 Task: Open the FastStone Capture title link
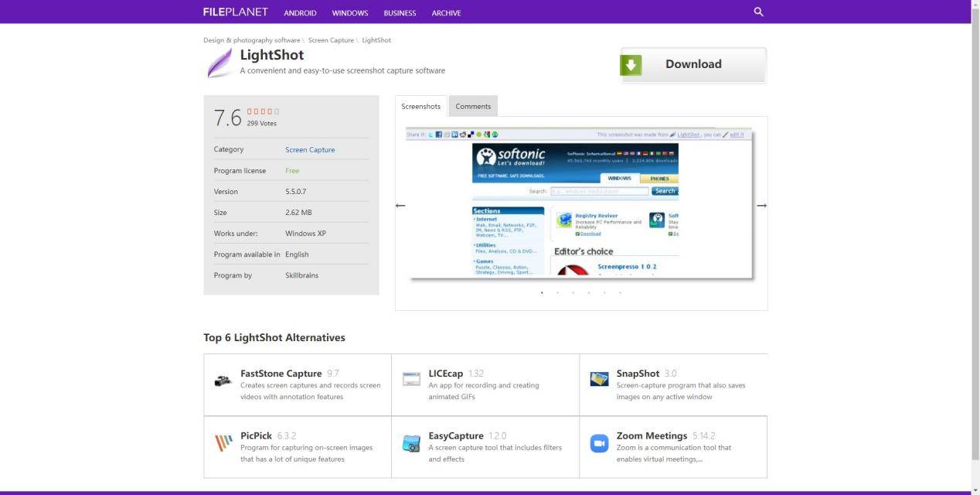click(281, 374)
